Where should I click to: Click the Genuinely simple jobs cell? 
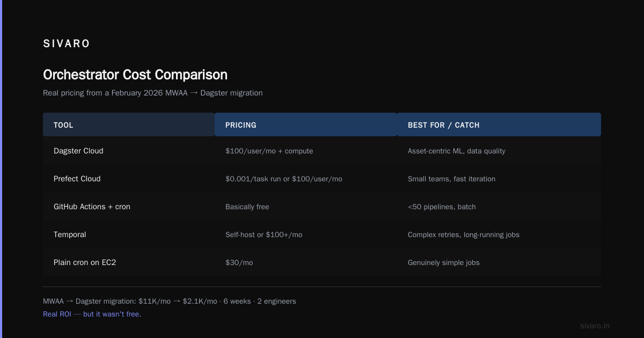click(x=444, y=262)
